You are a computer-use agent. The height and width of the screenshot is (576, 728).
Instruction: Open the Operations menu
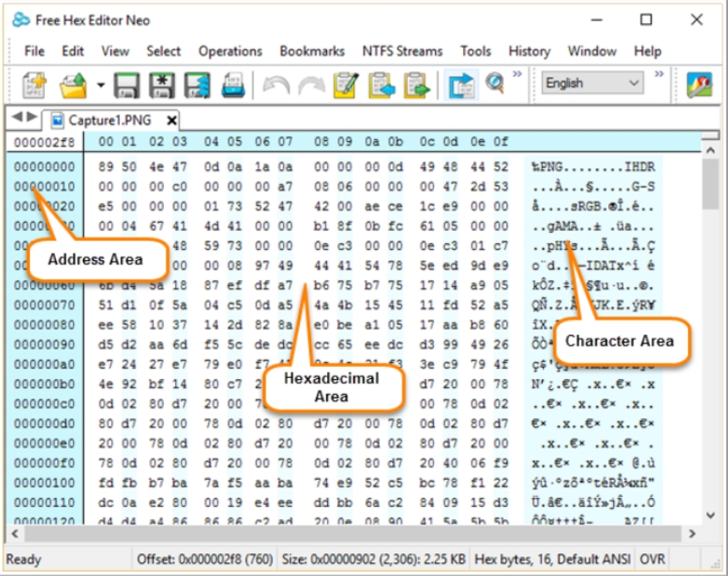point(230,51)
